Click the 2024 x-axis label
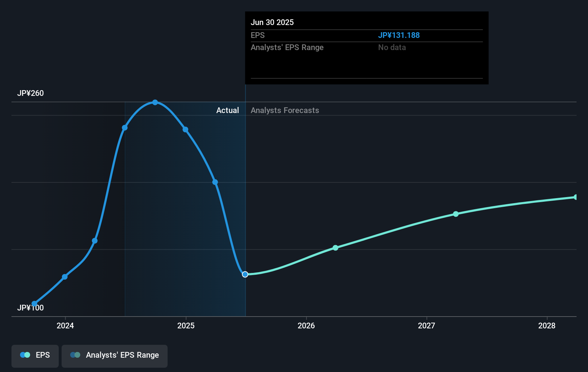Screen dimensions: 588x372 (65, 325)
